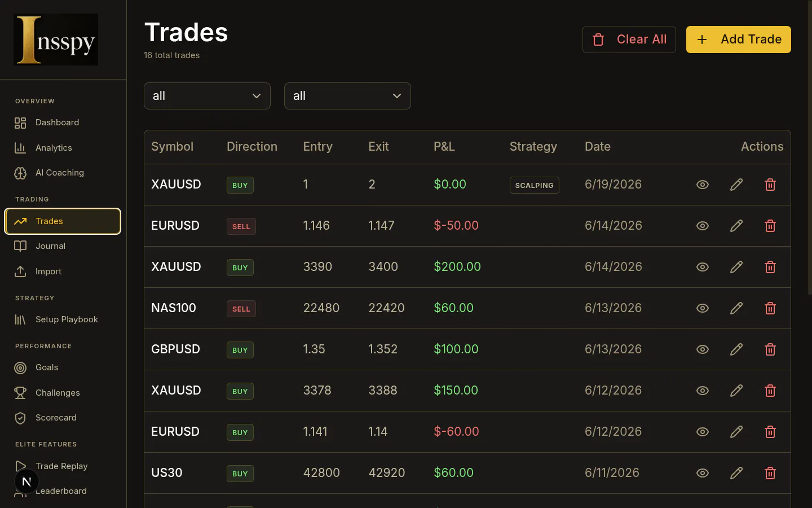Open the Scorecard page

pos(63,418)
